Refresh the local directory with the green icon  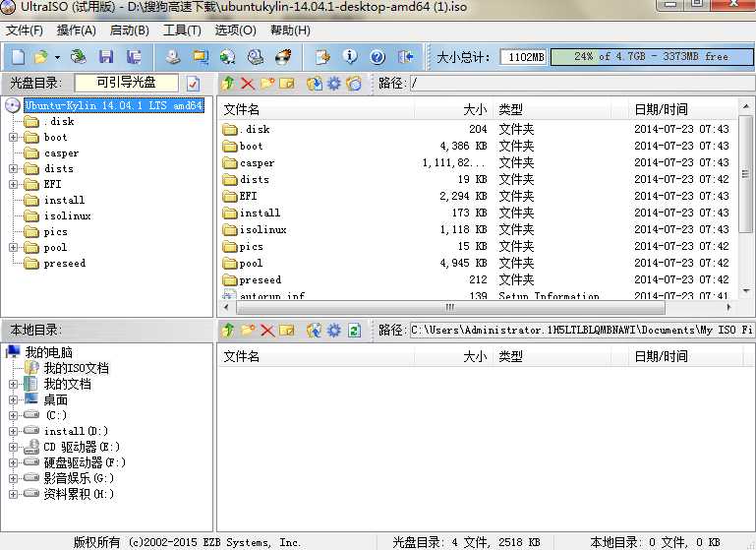click(354, 331)
